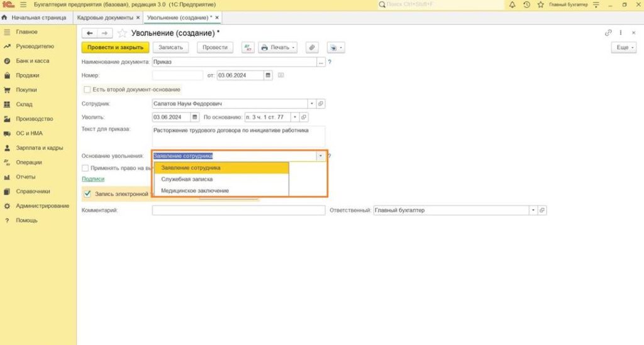Switch to Кадровые документы tab
This screenshot has height=345, width=644.
(x=105, y=18)
